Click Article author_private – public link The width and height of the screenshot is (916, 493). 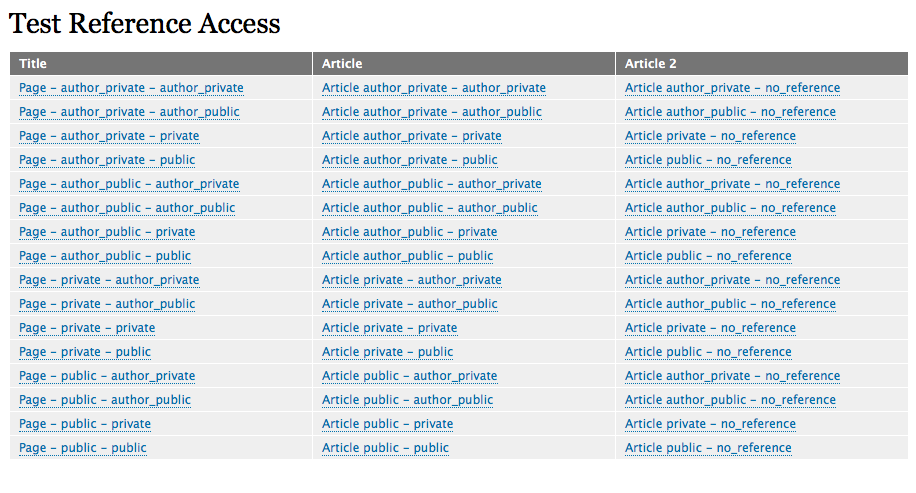(x=409, y=160)
